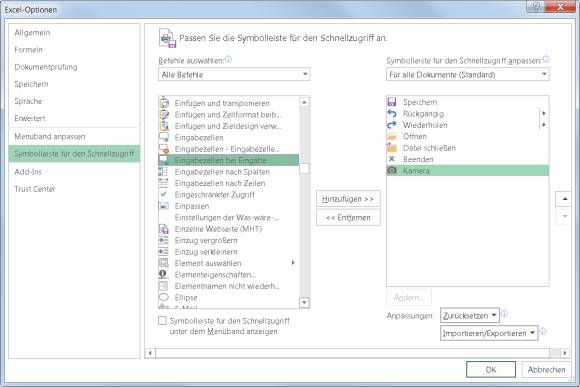Click the Einfügen und Zieldesign verw.. icon
Viewport: 580px width, 387px height.
pyautogui.click(x=164, y=126)
